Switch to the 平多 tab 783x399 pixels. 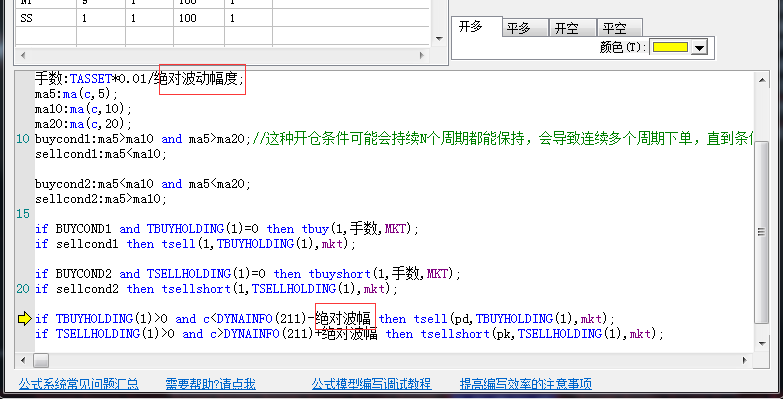(519, 28)
